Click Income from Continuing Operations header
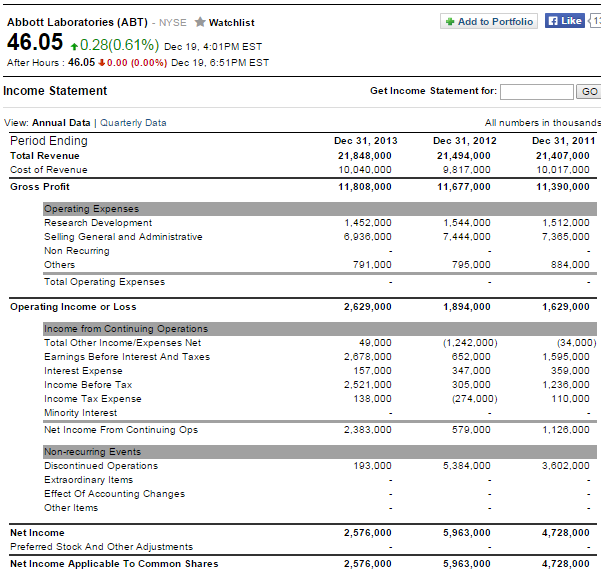 320,329
